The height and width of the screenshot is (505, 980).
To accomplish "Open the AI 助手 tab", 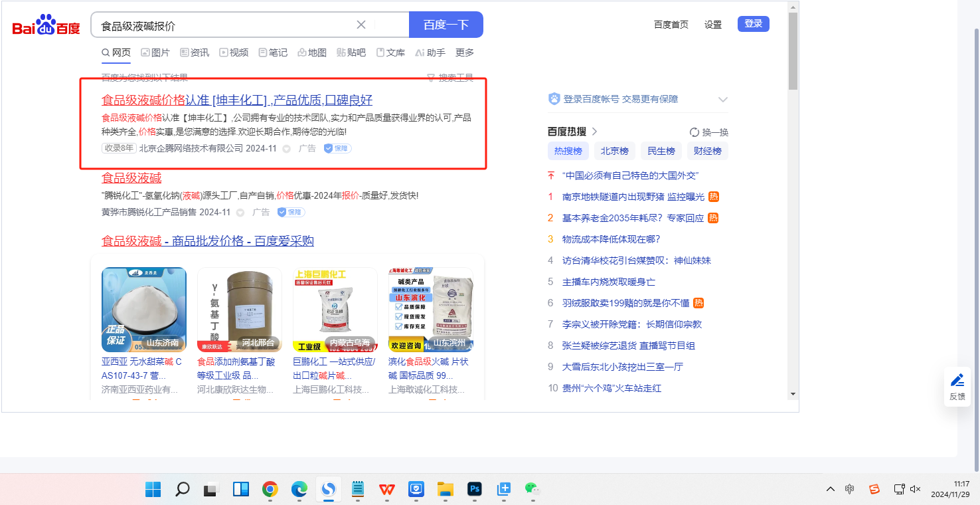I will click(x=430, y=52).
